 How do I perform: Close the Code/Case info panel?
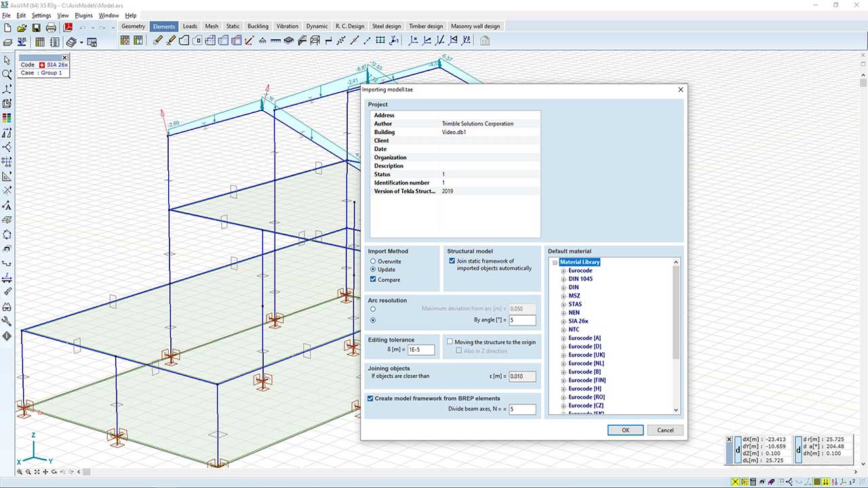pos(65,58)
